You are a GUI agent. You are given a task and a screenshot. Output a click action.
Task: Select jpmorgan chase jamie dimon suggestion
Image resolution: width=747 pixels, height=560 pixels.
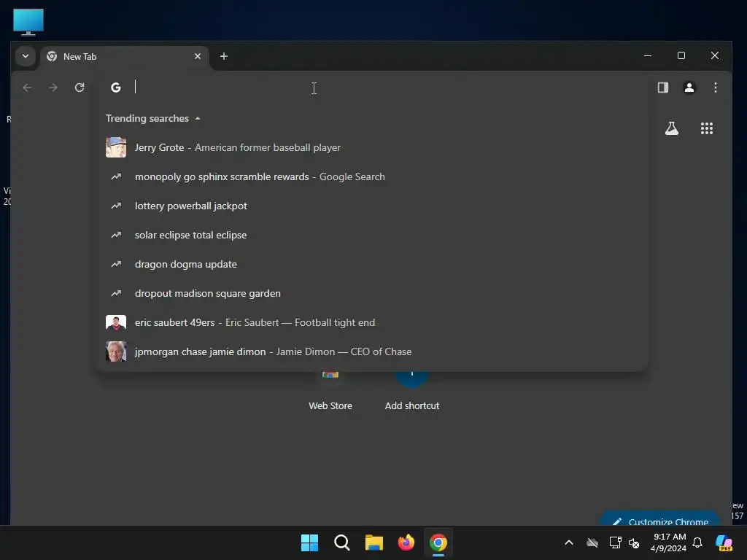point(371,351)
